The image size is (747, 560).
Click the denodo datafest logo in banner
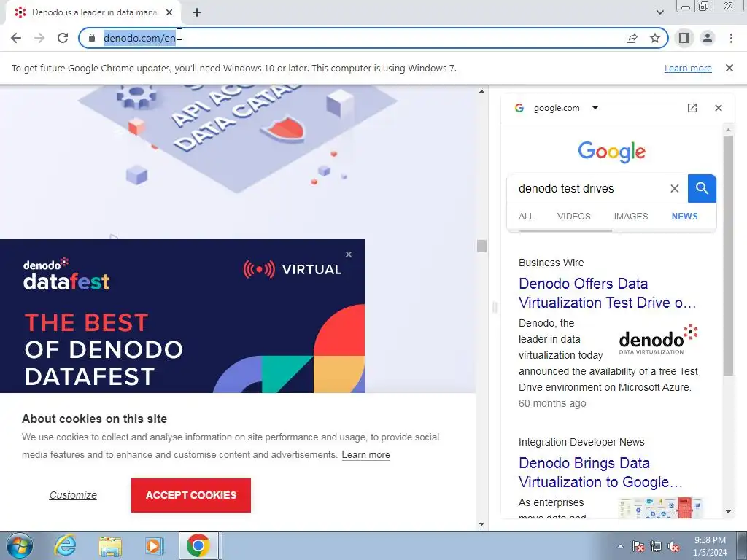coord(66,274)
